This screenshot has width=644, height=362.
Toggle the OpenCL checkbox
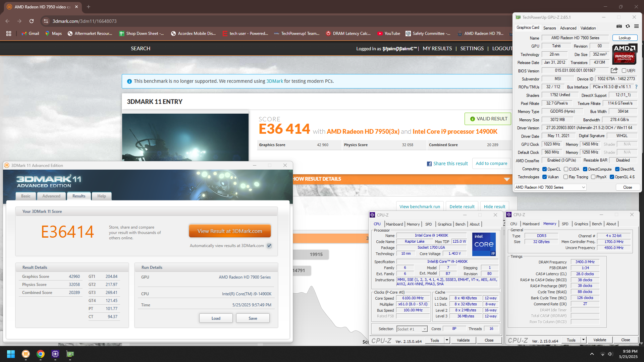[x=545, y=169]
